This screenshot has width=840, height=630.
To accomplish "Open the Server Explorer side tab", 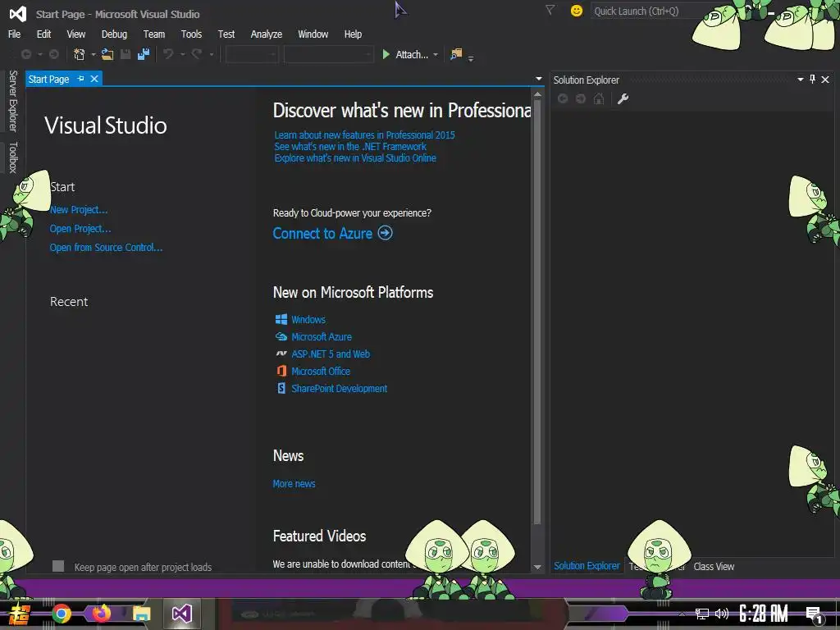I will click(13, 101).
